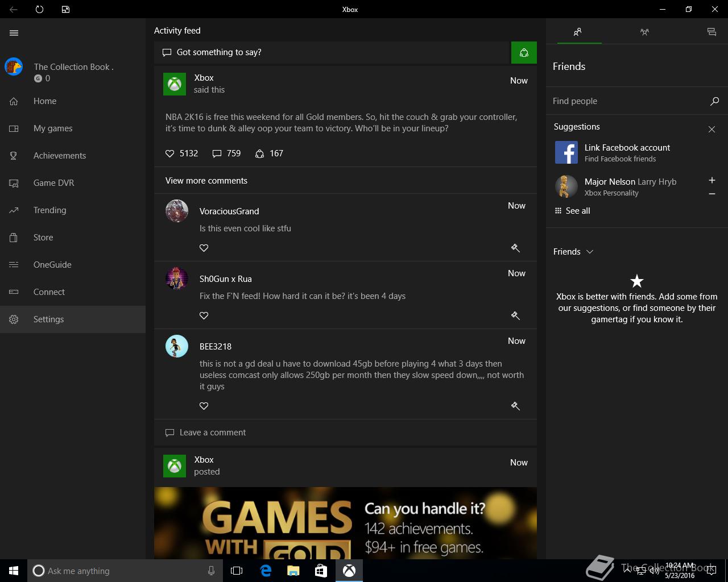This screenshot has width=728, height=582.
Task: Like VoraciousGrand's comment
Action: pyautogui.click(x=204, y=248)
